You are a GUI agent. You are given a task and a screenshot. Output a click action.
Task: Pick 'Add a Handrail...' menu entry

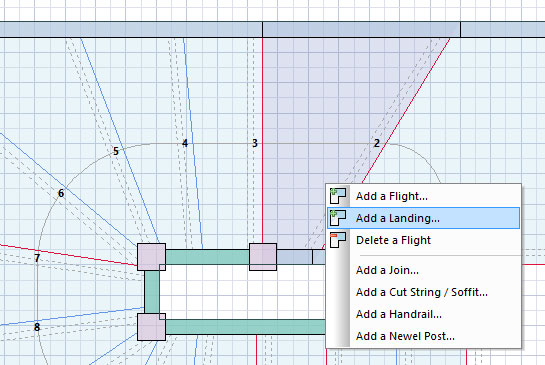coord(423,314)
